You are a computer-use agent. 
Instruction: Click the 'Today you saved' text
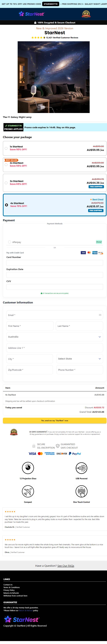pyautogui.click(x=14, y=408)
